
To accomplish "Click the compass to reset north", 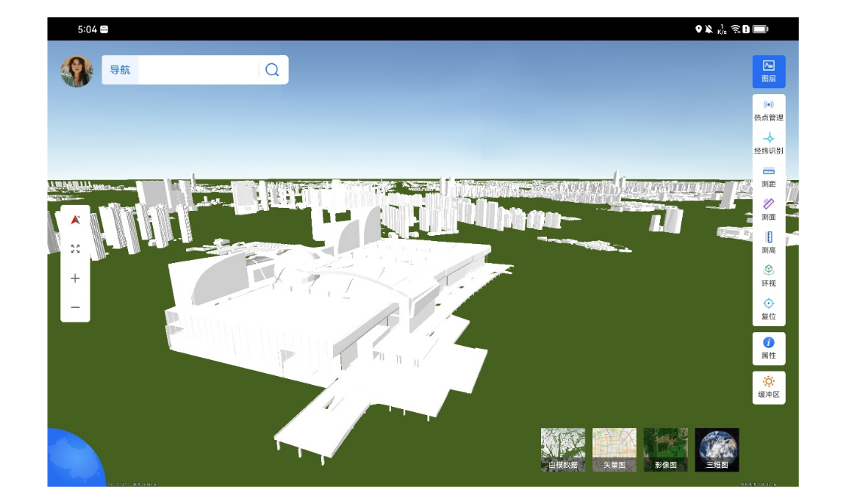I will point(75,221).
